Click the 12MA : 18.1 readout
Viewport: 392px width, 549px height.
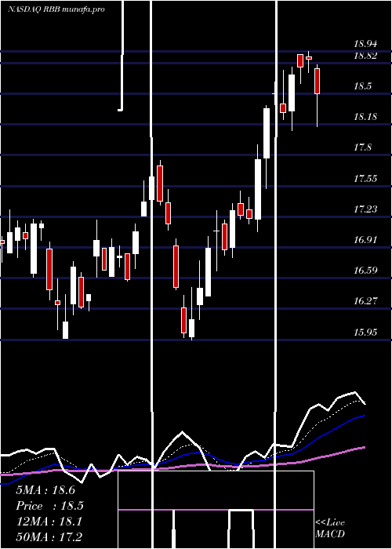click(49, 522)
